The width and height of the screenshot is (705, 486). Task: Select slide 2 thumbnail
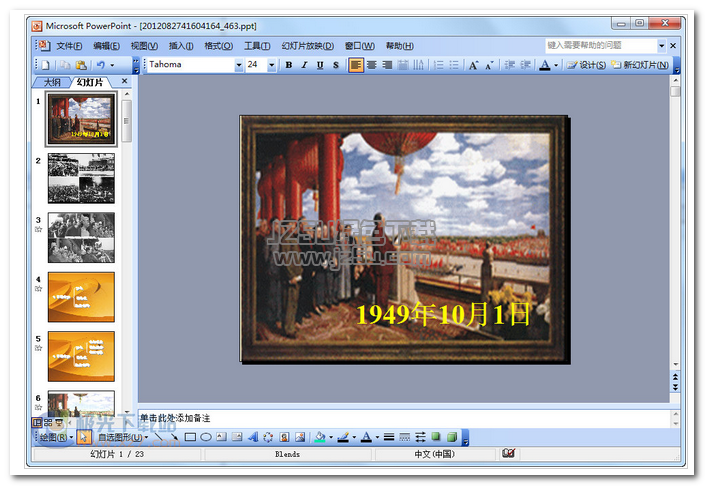pyautogui.click(x=81, y=178)
